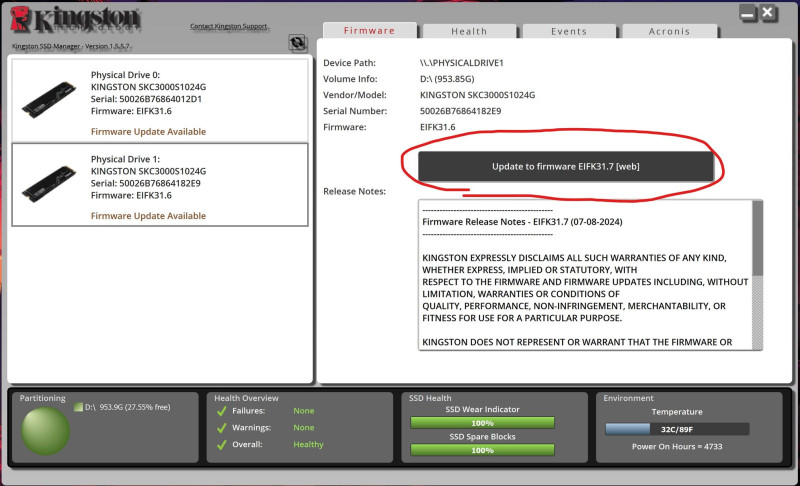The height and width of the screenshot is (486, 800).
Task: Click the Kingston logo
Action: point(76,20)
